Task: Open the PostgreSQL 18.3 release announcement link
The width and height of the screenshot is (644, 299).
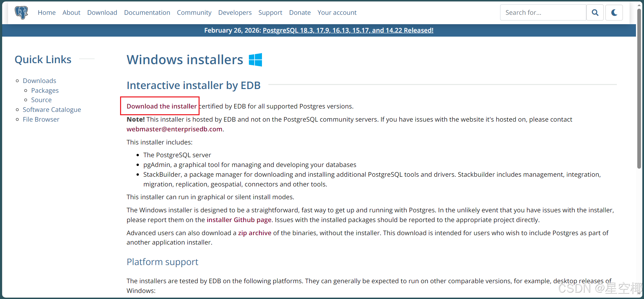Action: click(x=348, y=30)
